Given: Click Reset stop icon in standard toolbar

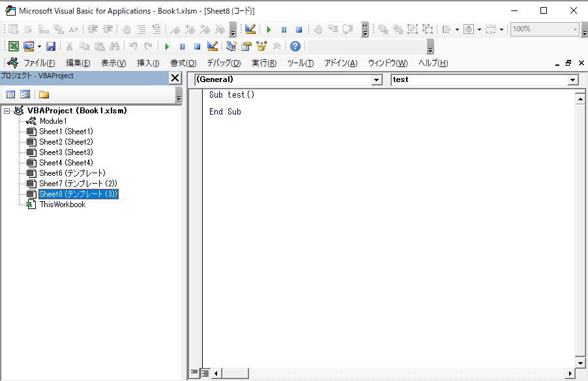Looking at the screenshot, I should click(197, 46).
